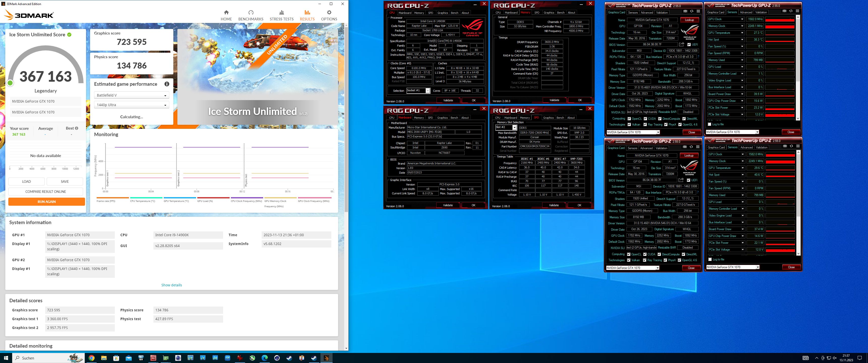Click the info icon beside Estimated game performance
The height and width of the screenshot is (363, 868).
(x=167, y=84)
